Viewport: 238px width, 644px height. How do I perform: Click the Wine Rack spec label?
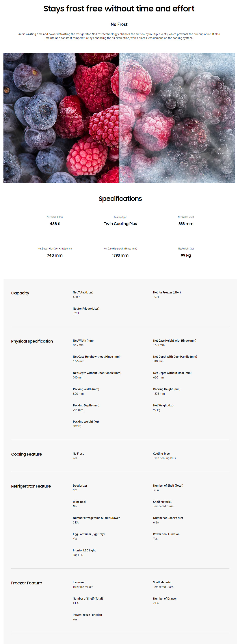[x=80, y=502]
